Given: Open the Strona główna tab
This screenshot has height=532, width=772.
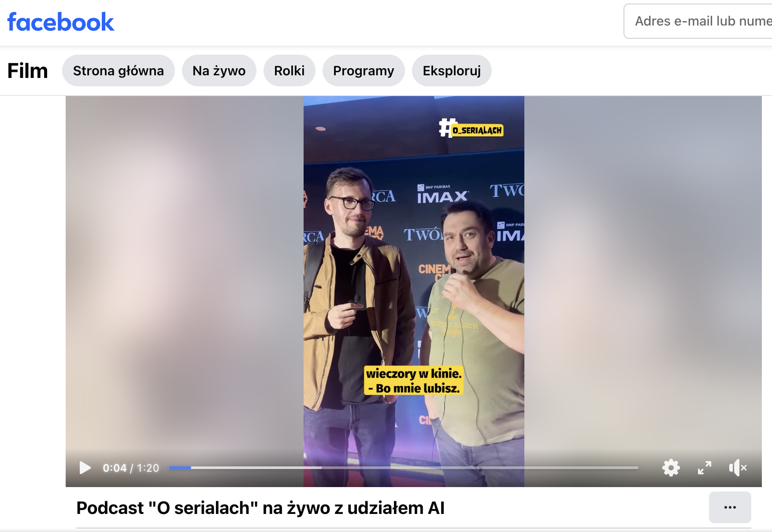Looking at the screenshot, I should coord(119,70).
